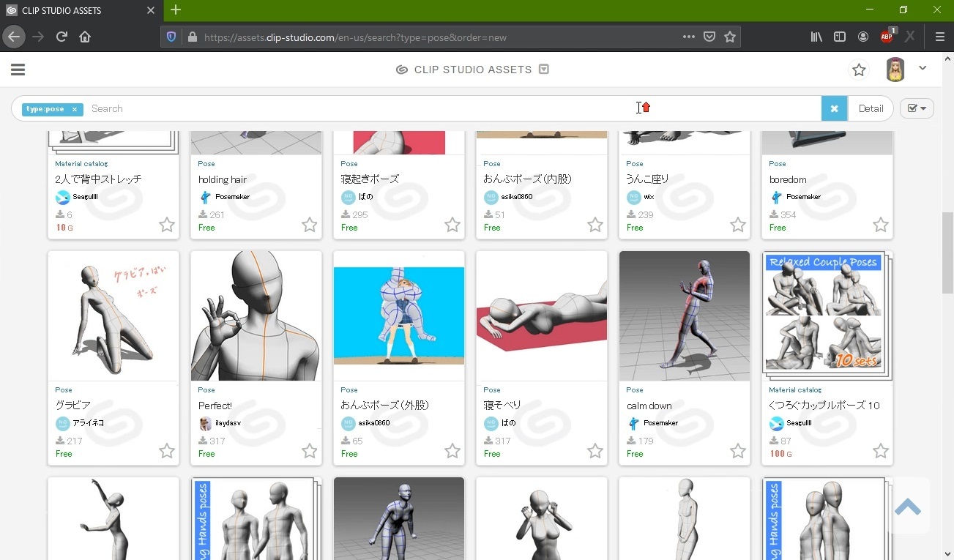Click the '10 G' price on 2人で背中ストレッチ
The width and height of the screenshot is (954, 560).
click(64, 228)
